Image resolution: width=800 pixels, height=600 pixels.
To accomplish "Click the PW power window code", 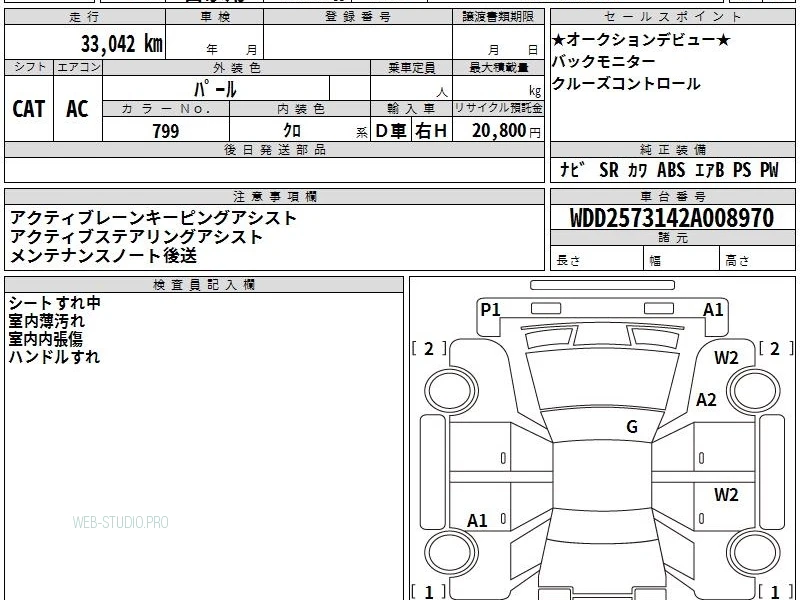I will [769, 170].
